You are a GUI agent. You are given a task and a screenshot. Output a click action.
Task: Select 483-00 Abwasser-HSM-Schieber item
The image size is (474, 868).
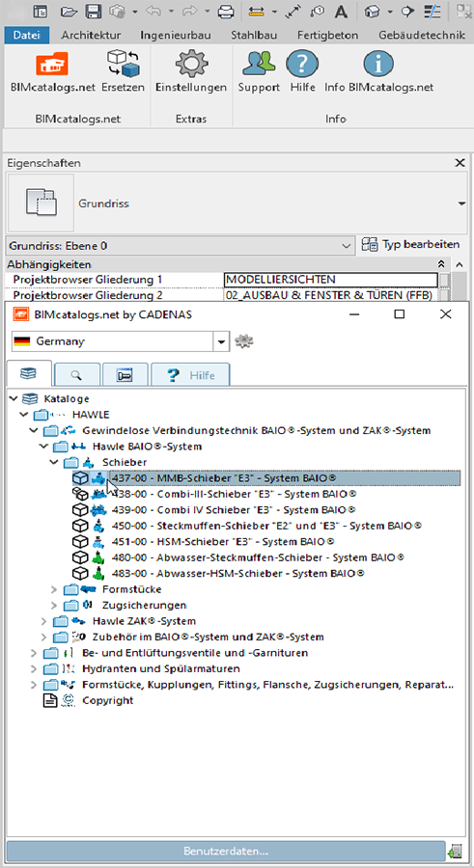click(x=237, y=573)
